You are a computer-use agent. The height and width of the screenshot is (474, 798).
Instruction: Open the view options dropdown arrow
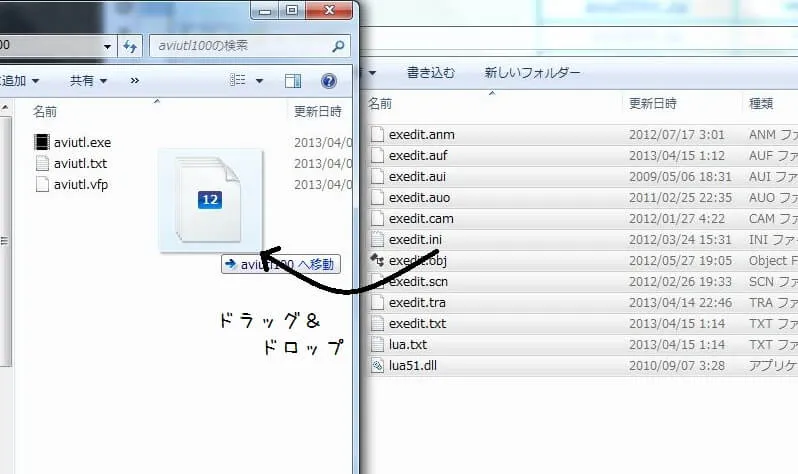point(259,80)
